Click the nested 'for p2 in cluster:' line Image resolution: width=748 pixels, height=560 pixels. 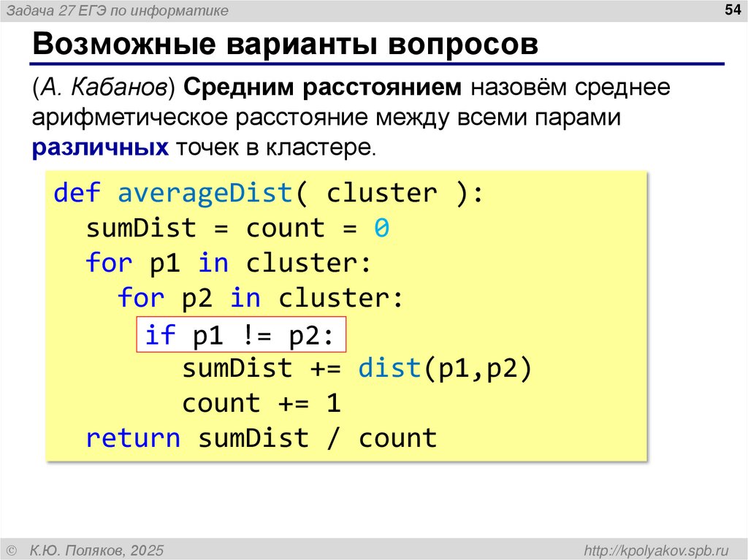(x=262, y=298)
